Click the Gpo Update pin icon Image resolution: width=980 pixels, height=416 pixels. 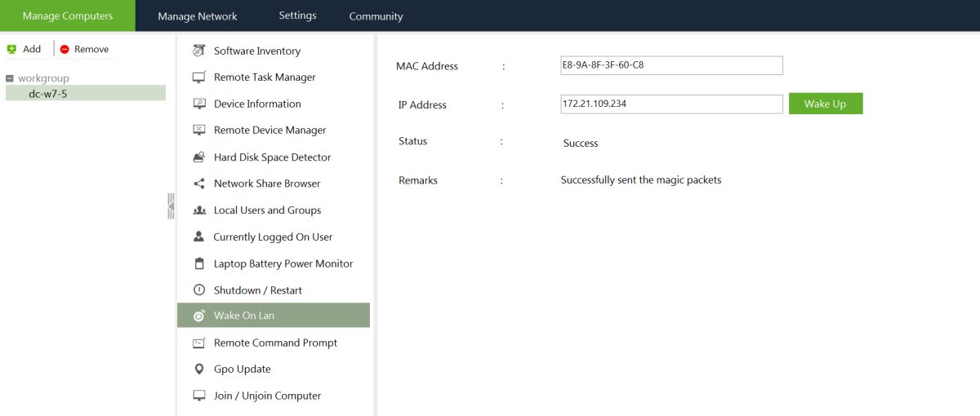pos(198,370)
